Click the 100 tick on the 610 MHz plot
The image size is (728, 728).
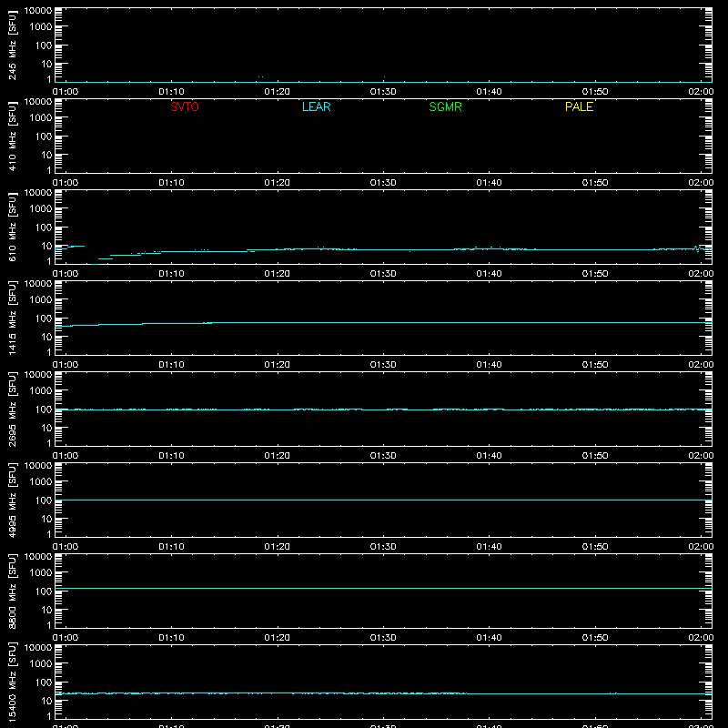(x=44, y=227)
